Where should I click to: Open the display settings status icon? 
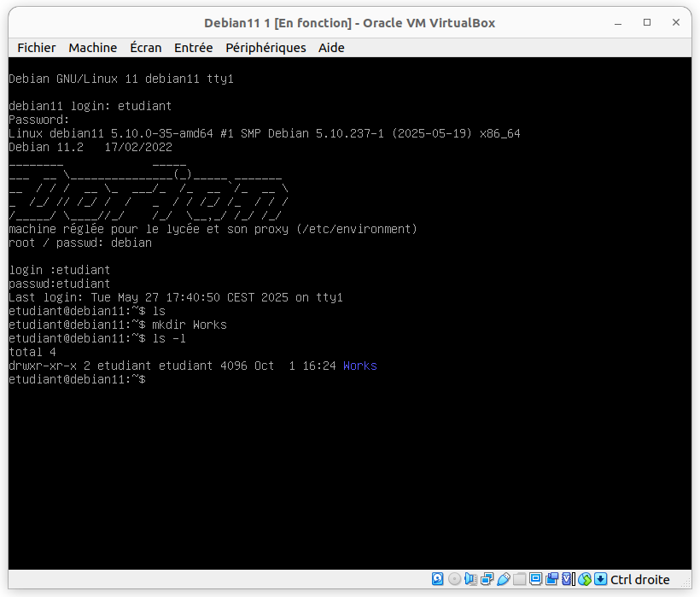(x=535, y=579)
